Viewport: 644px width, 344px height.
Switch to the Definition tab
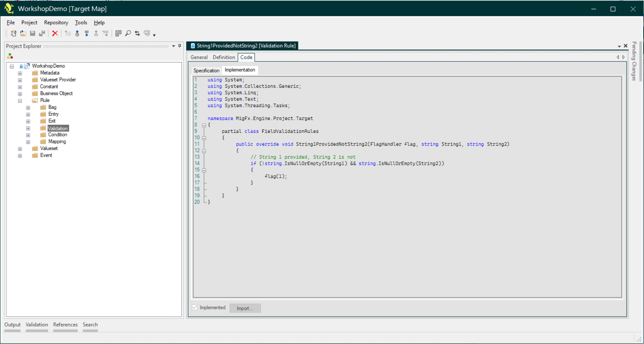[x=223, y=57]
